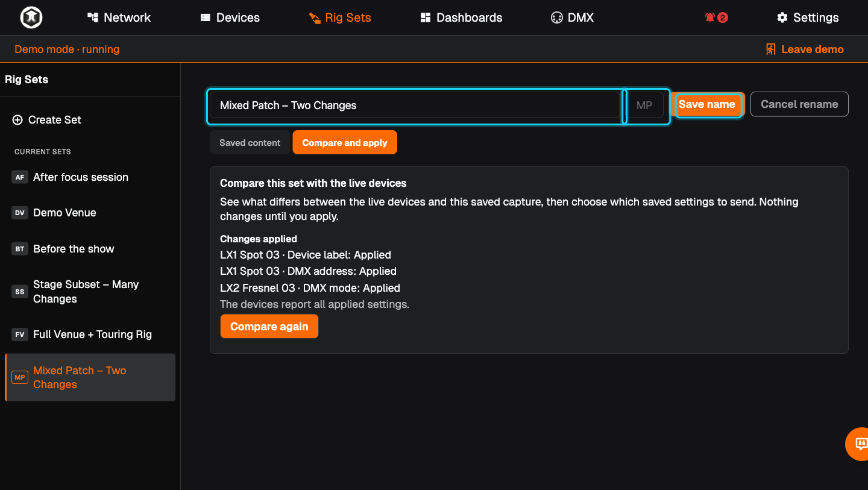Click the Demo mode · running status
The image size is (868, 490).
click(x=67, y=49)
